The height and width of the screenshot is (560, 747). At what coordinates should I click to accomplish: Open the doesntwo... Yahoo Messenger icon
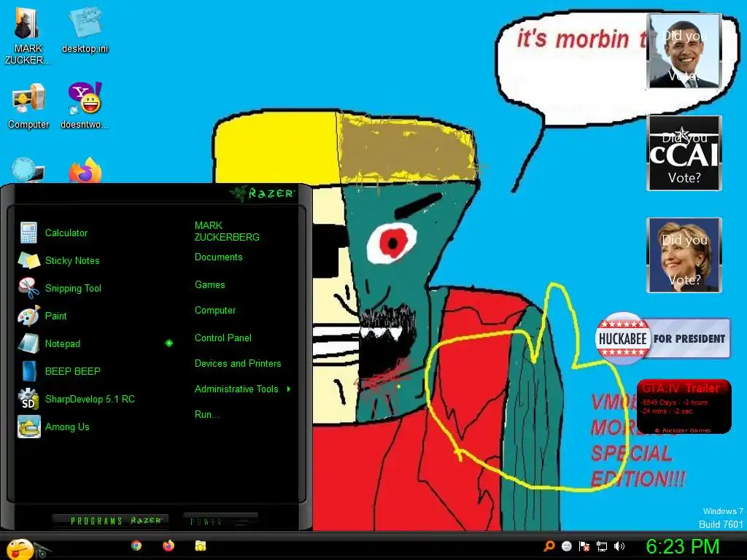point(85,106)
